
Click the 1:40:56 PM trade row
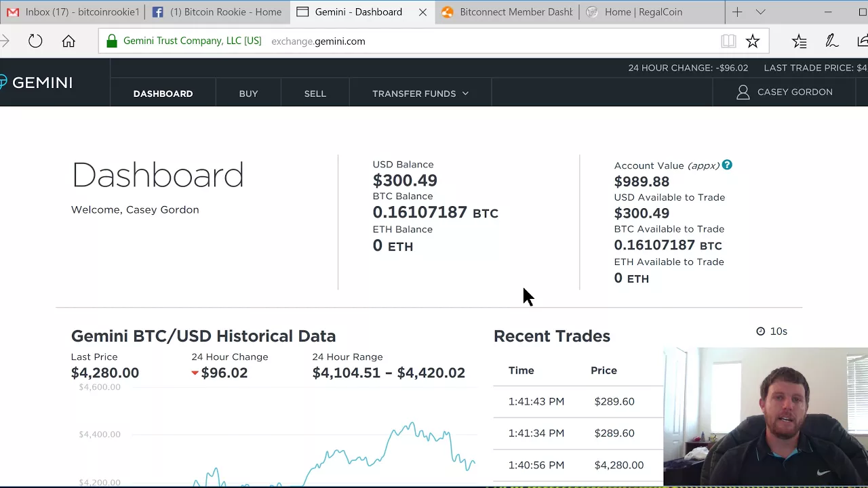pos(578,465)
